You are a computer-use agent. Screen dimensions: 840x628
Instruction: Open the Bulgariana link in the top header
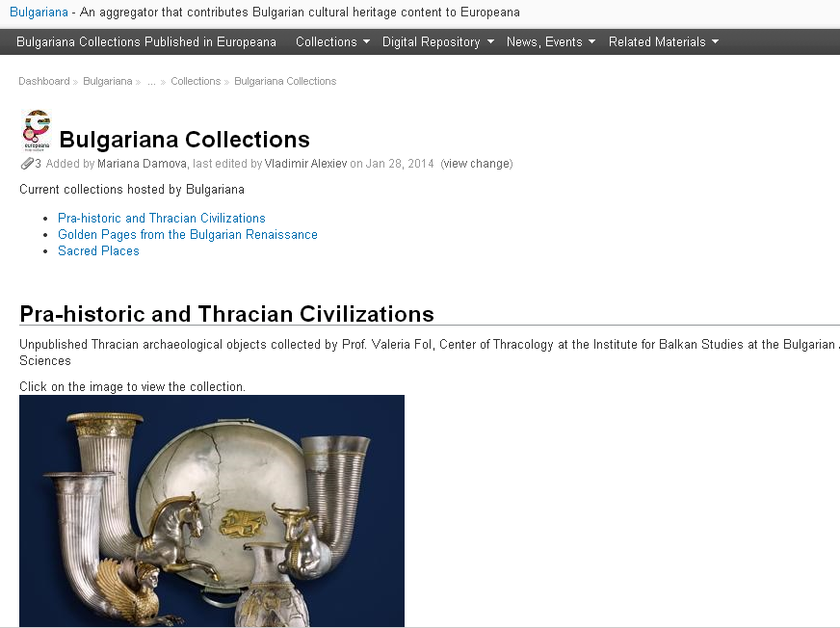(x=39, y=13)
